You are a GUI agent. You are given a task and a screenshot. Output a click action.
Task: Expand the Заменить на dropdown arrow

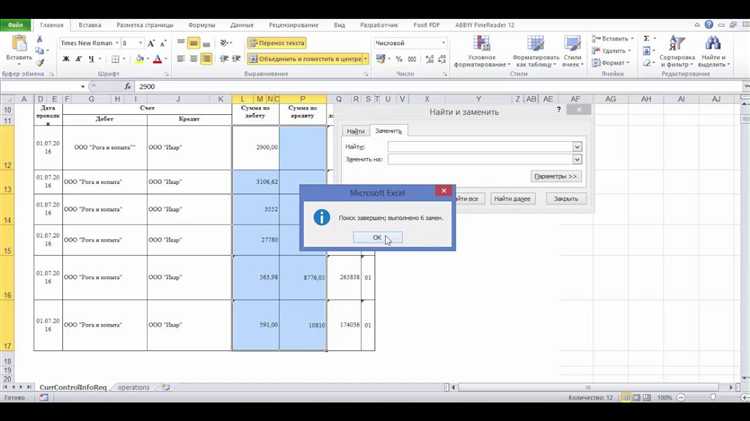click(577, 159)
